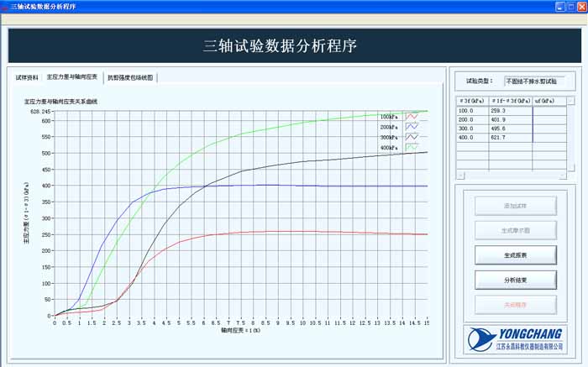Screen dimensions: 588x367
Task: Click the green 400kPa legend curve icon
Action: click(x=412, y=147)
